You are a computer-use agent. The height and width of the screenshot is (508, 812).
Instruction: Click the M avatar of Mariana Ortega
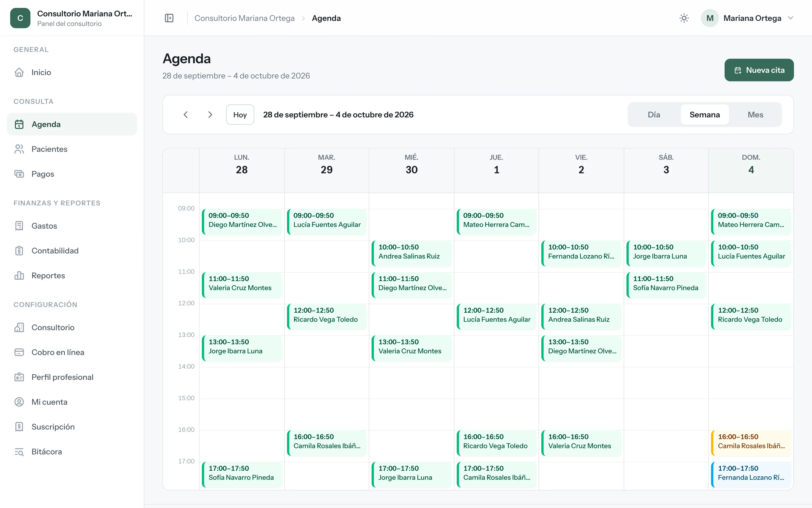click(710, 18)
